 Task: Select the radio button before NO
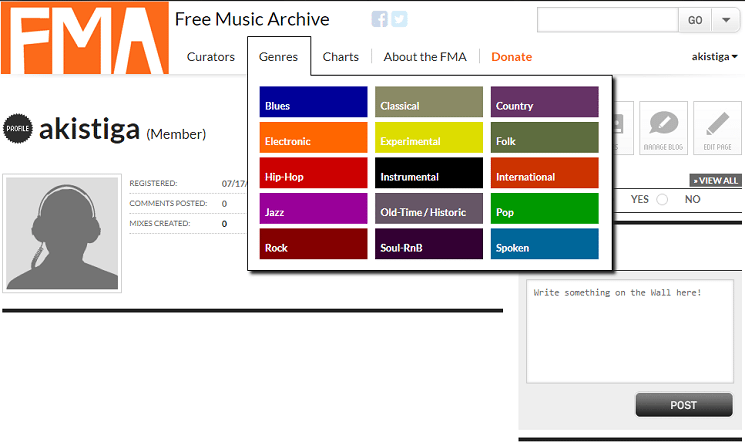point(662,199)
